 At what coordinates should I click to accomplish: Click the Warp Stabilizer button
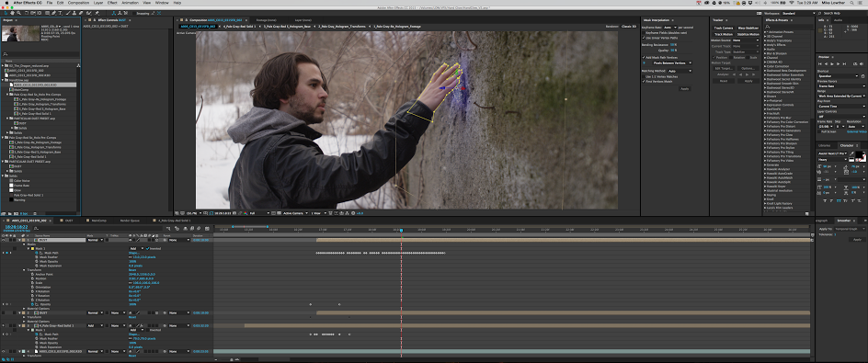click(x=748, y=28)
